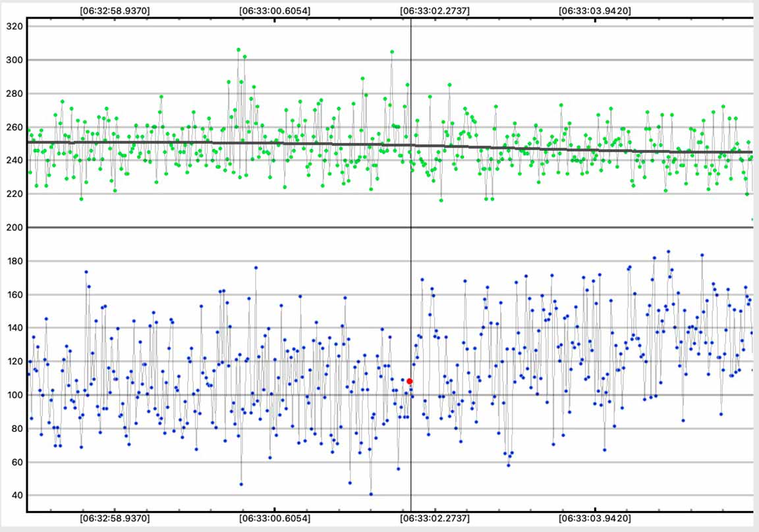Click bottom axis timestamp 06:33:03.9420
The height and width of the screenshot is (532, 759).
[594, 518]
